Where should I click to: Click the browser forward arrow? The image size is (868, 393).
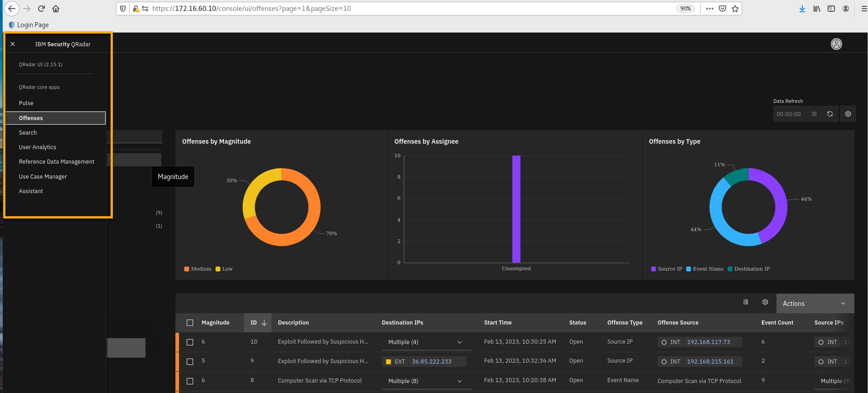(27, 9)
